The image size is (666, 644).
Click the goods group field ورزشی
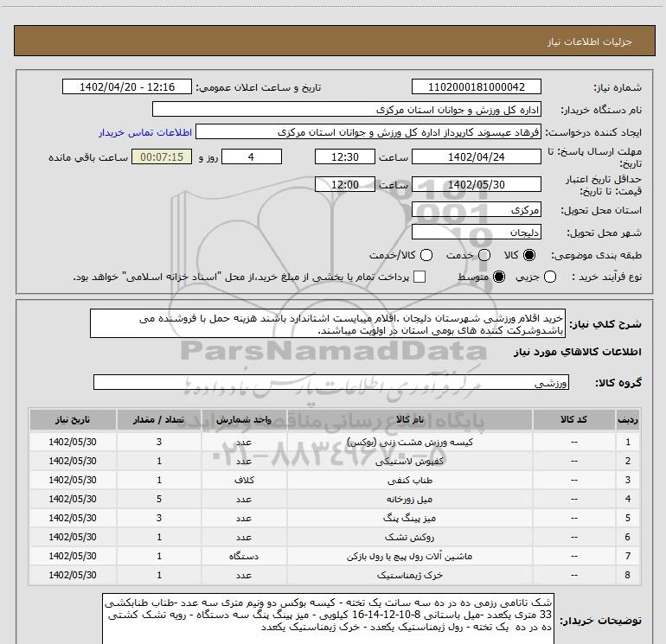point(331,382)
